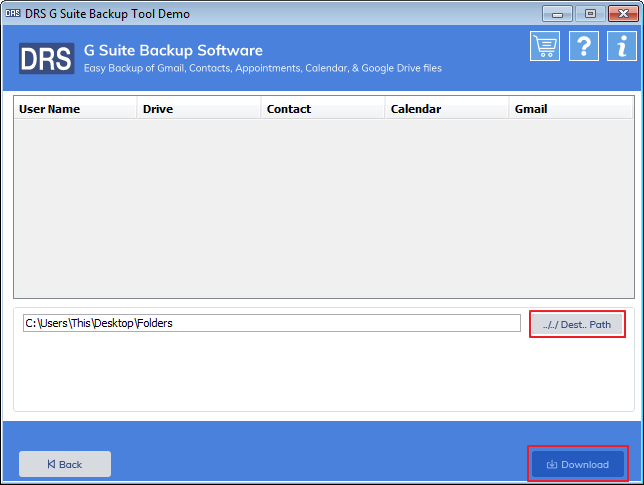Click the Gmail column header
The image size is (644, 485).
[x=571, y=109]
